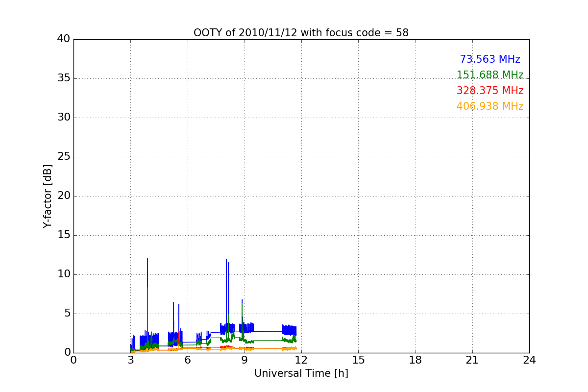
Task: Click the 'Y-factor [dB]' axis label
Action: (47, 196)
